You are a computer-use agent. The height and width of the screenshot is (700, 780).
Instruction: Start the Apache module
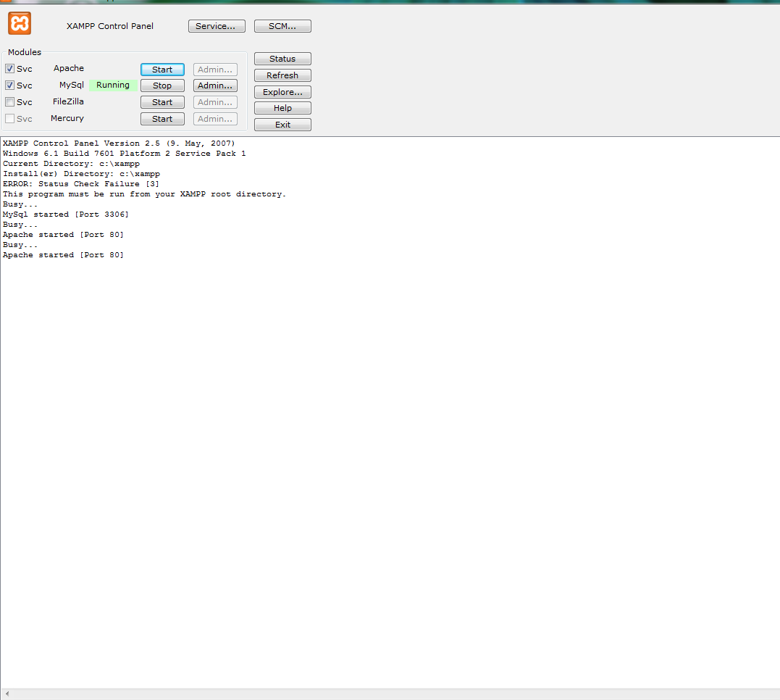(162, 70)
